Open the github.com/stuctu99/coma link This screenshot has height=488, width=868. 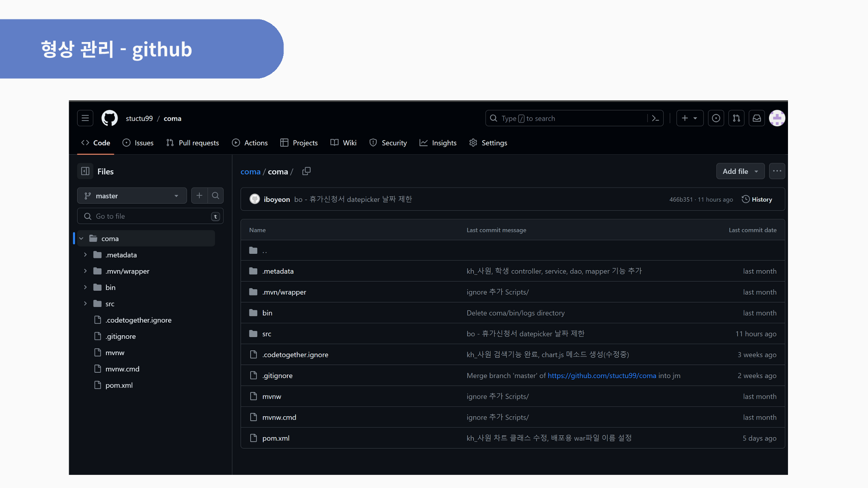pos(602,375)
